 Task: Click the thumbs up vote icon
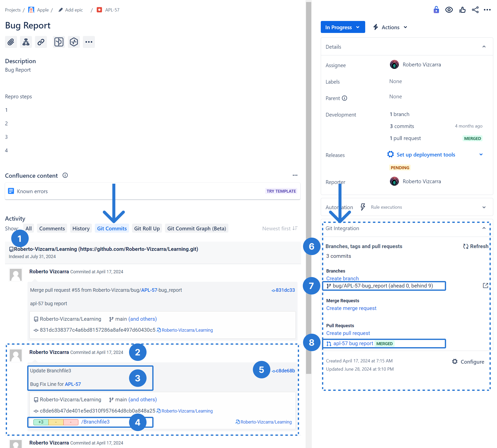coord(462,10)
